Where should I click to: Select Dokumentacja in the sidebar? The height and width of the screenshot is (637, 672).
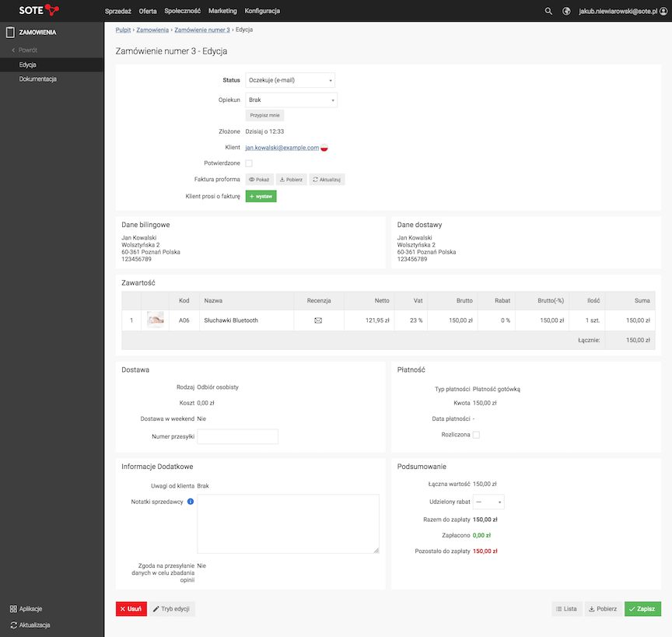tap(38, 79)
